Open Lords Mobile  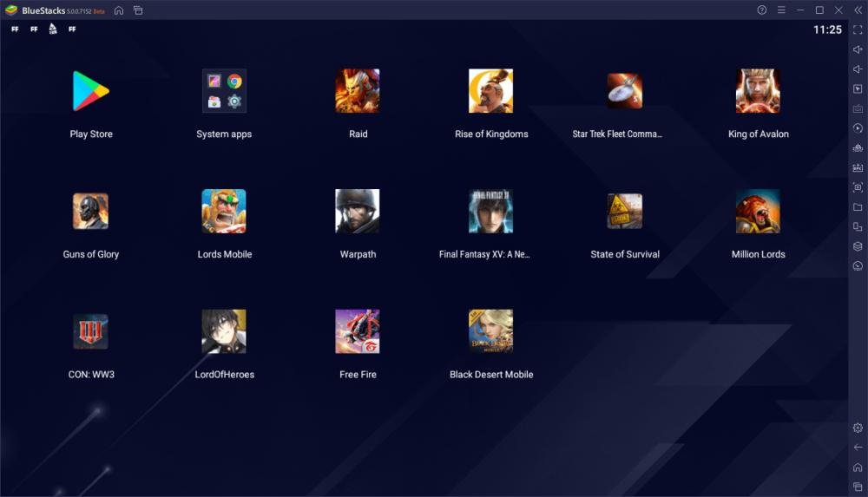click(x=224, y=211)
